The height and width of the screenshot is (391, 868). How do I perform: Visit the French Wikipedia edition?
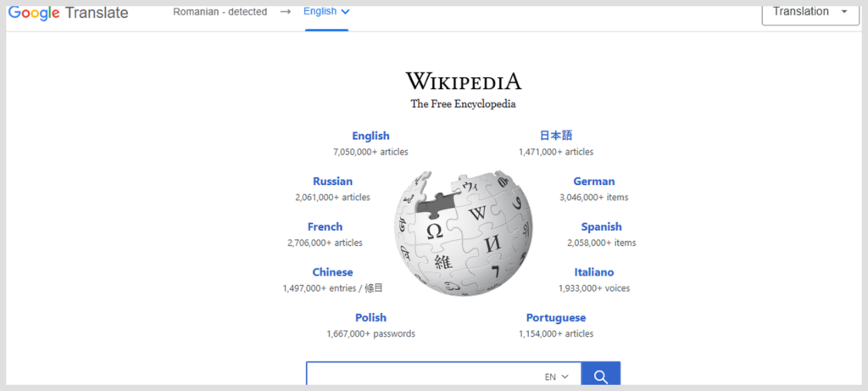click(x=325, y=227)
